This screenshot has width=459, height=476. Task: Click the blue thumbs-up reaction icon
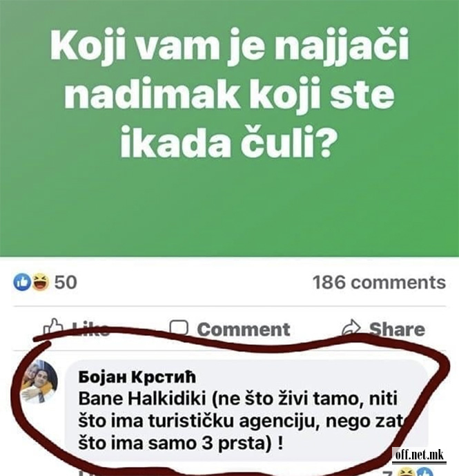[21, 282]
